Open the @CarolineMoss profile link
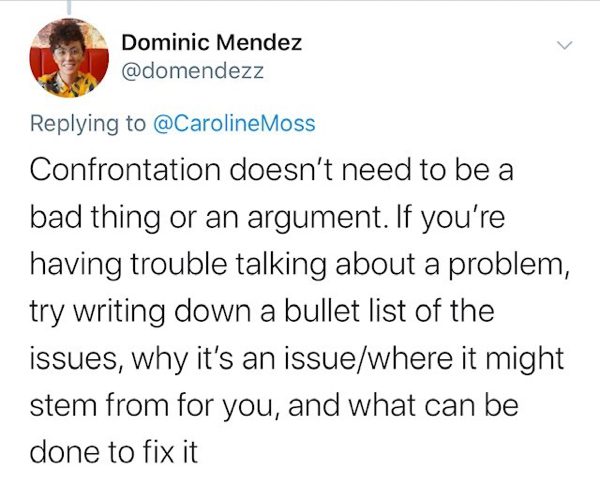The image size is (600, 485). coord(234,123)
